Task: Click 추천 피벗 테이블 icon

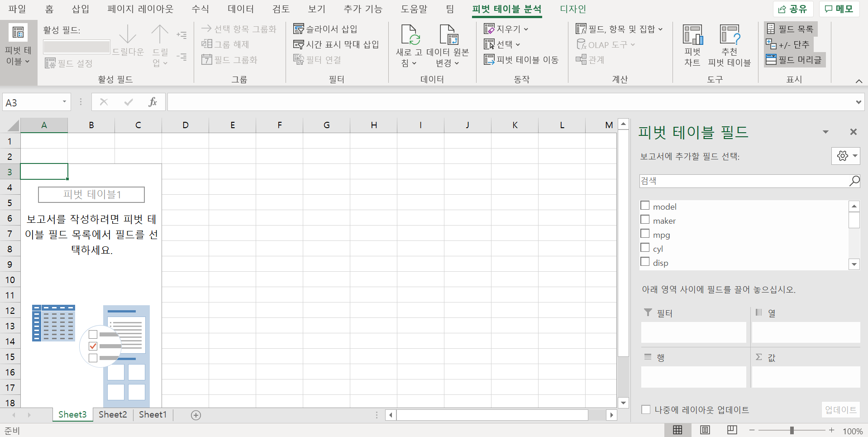Action: pos(730,35)
